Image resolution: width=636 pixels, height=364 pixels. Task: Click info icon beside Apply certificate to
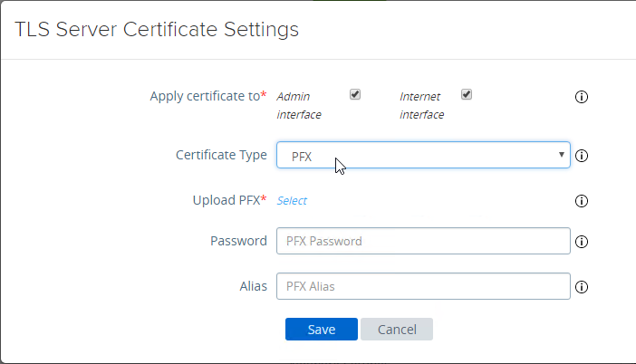click(x=583, y=97)
